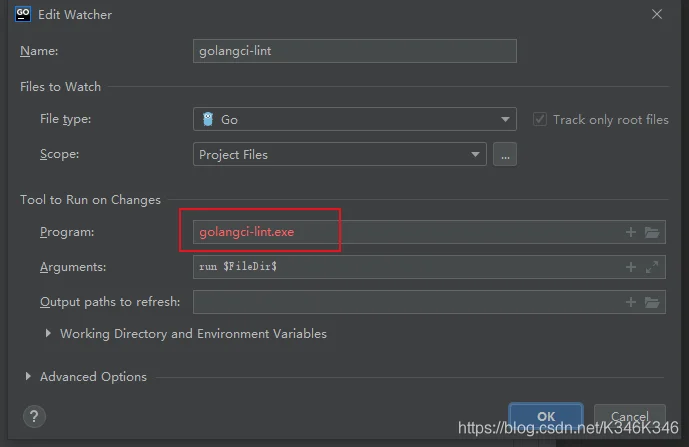Image resolution: width=689 pixels, height=447 pixels.
Task: Click the Arguments input field
Action: point(429,267)
